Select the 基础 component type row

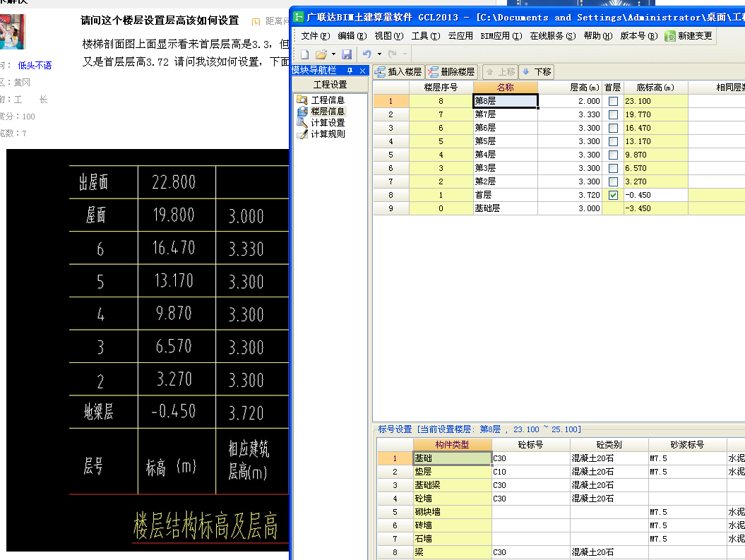coord(453,458)
